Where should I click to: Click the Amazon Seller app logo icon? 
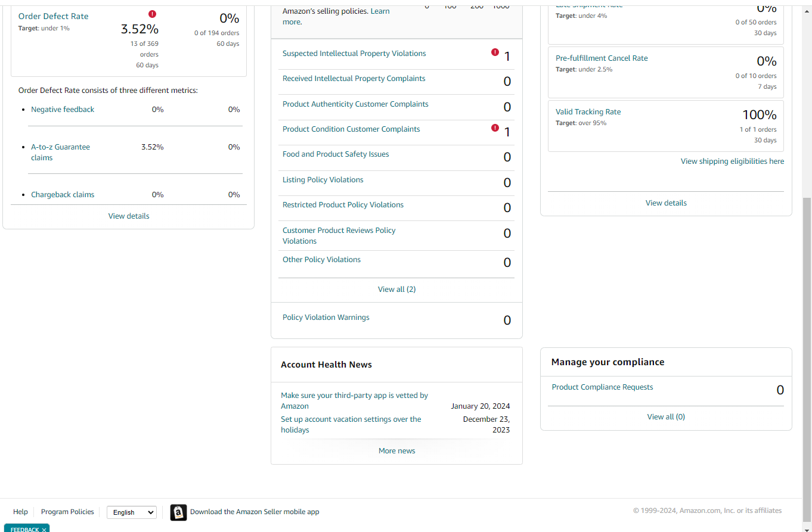click(x=178, y=512)
